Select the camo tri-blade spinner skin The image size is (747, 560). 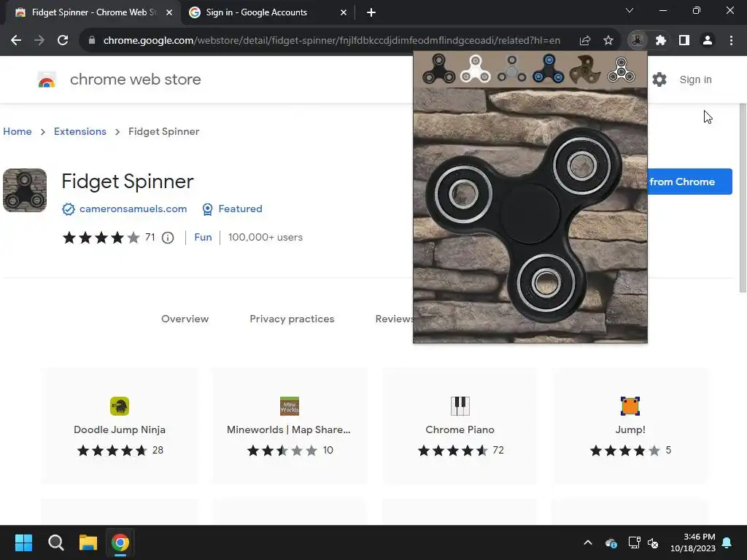(584, 69)
